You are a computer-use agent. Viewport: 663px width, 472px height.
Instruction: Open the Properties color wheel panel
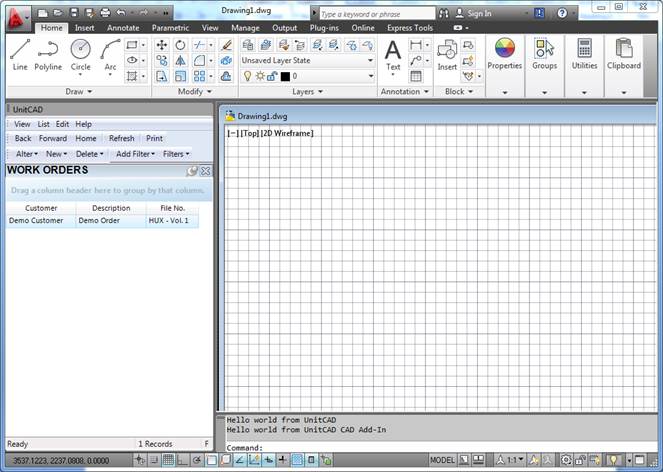click(505, 54)
